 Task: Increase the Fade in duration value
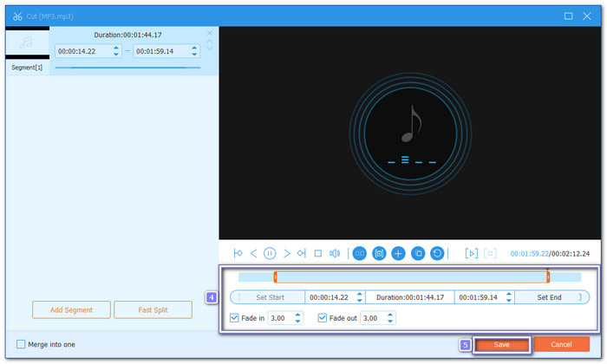click(298, 315)
